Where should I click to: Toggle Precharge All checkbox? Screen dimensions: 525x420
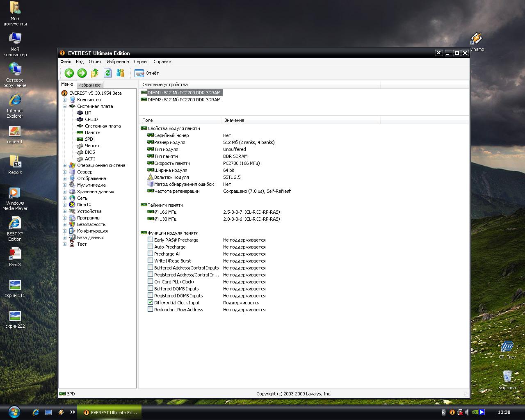[150, 253]
